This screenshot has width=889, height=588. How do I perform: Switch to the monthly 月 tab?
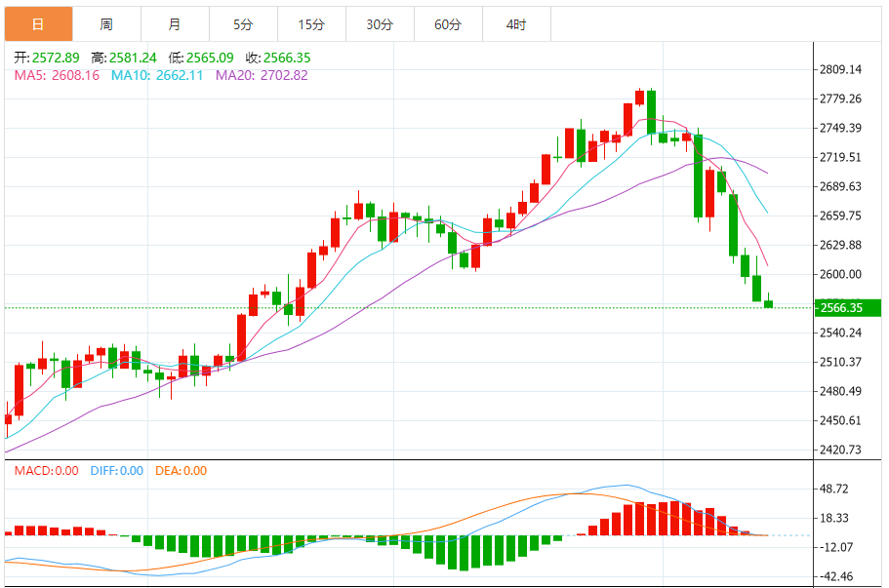pos(175,24)
